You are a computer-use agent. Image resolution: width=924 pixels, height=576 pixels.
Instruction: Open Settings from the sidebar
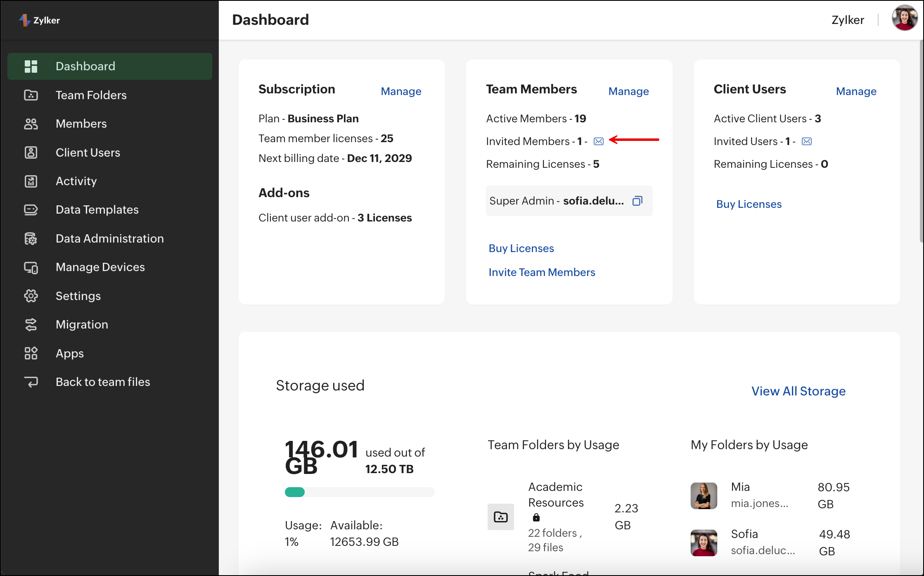point(78,296)
